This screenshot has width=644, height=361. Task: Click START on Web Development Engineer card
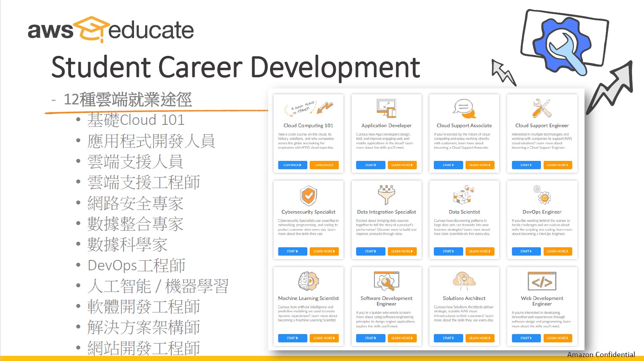tap(526, 338)
